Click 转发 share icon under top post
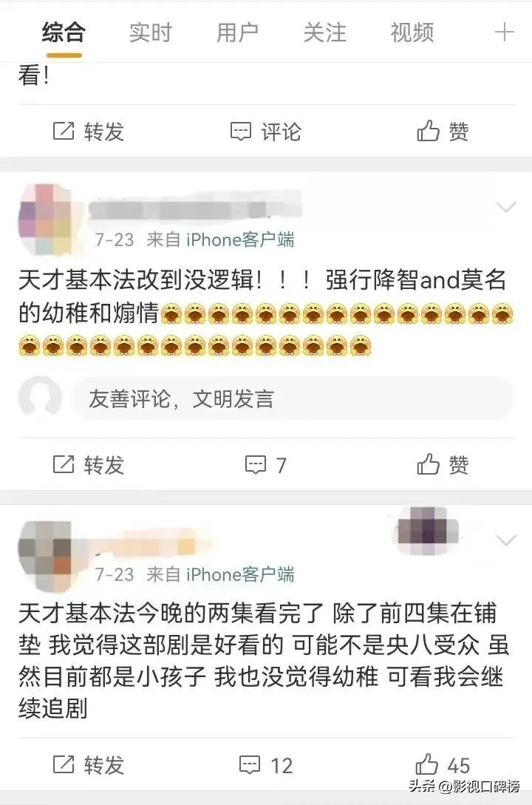532x805 pixels. 64,132
